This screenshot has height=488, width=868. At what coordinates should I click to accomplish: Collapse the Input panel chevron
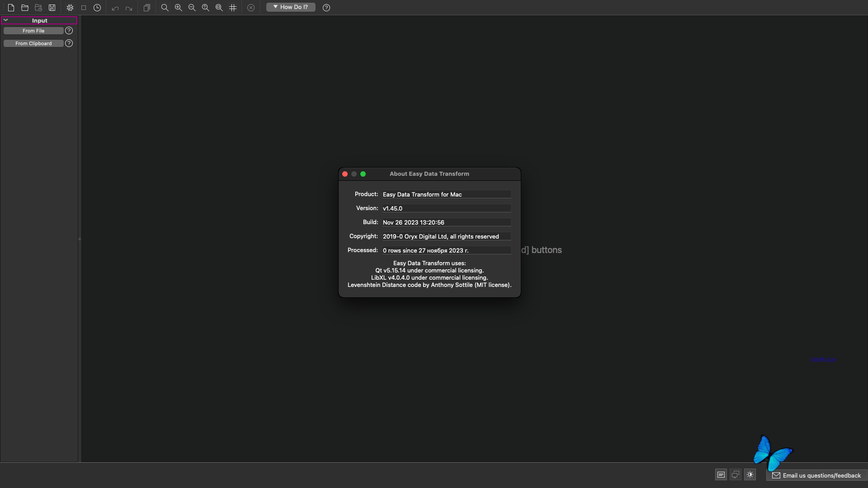(x=6, y=20)
